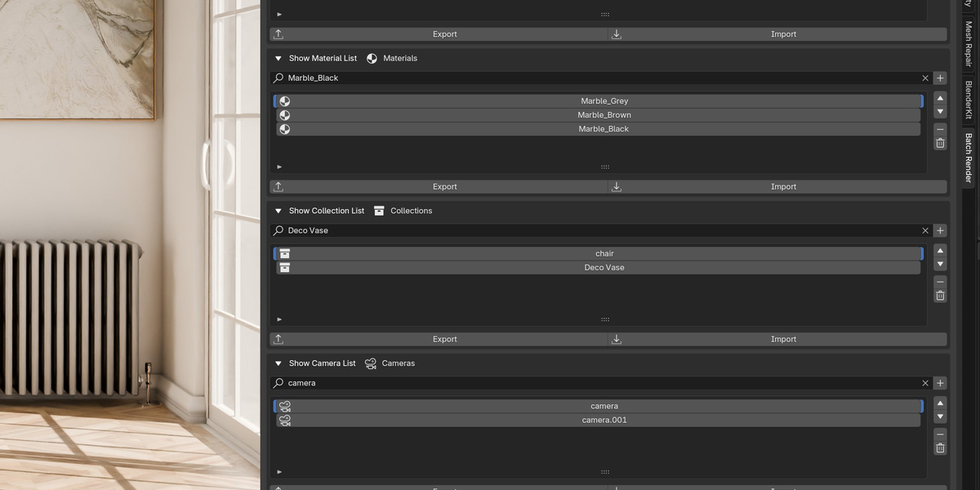This screenshot has width=980, height=490.
Task: Click the trash icon beside the collections list
Action: pyautogui.click(x=940, y=296)
